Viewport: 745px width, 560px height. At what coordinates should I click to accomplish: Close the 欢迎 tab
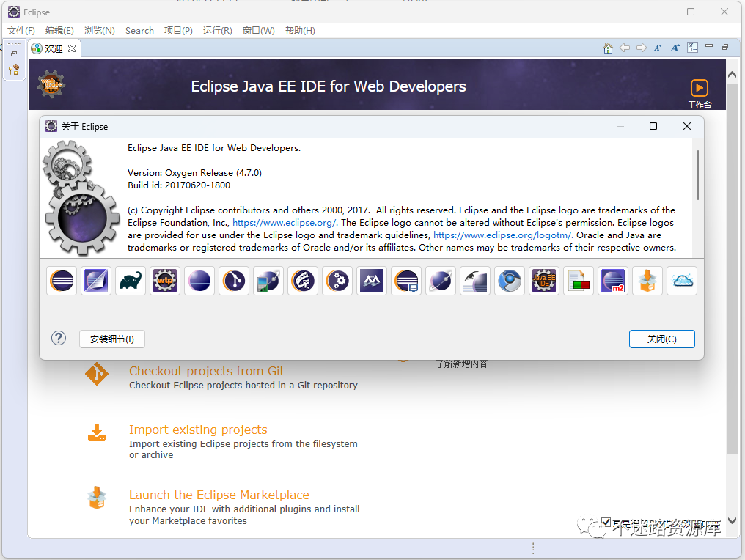pos(72,48)
